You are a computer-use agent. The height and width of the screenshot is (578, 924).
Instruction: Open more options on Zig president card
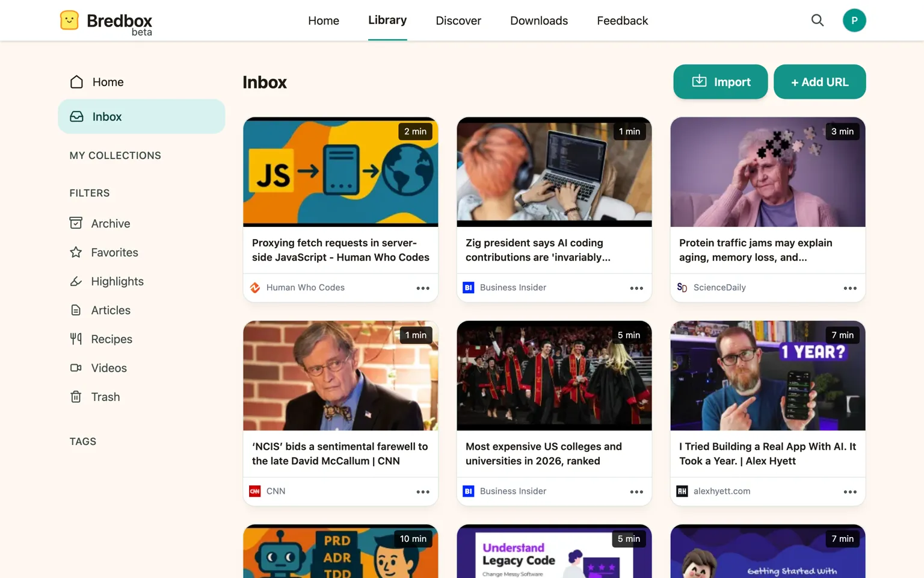point(636,288)
